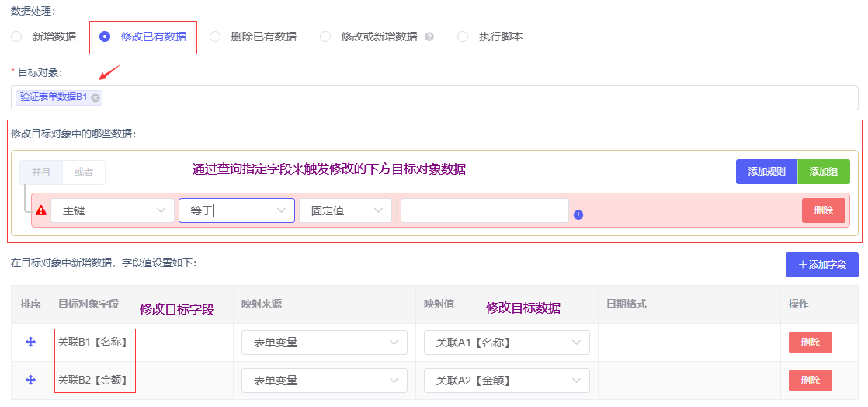Select the 新增数据 radio option
The height and width of the screenshot is (407, 868).
coord(16,37)
